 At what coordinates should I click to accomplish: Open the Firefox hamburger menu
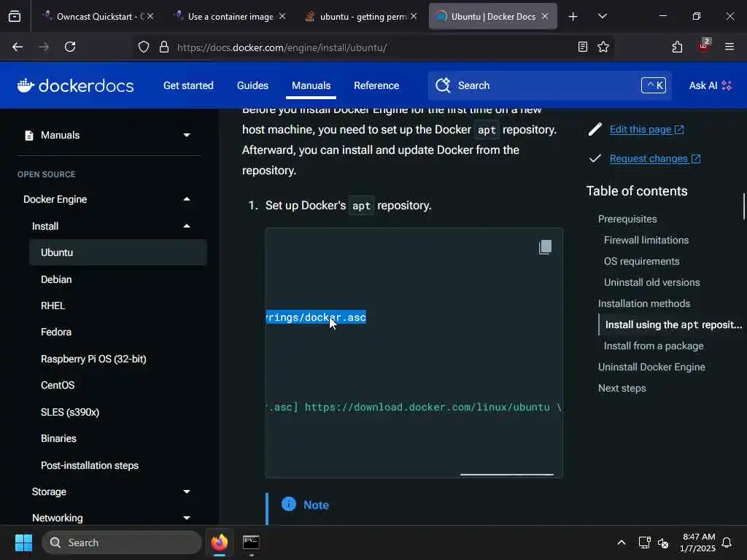[x=729, y=47]
